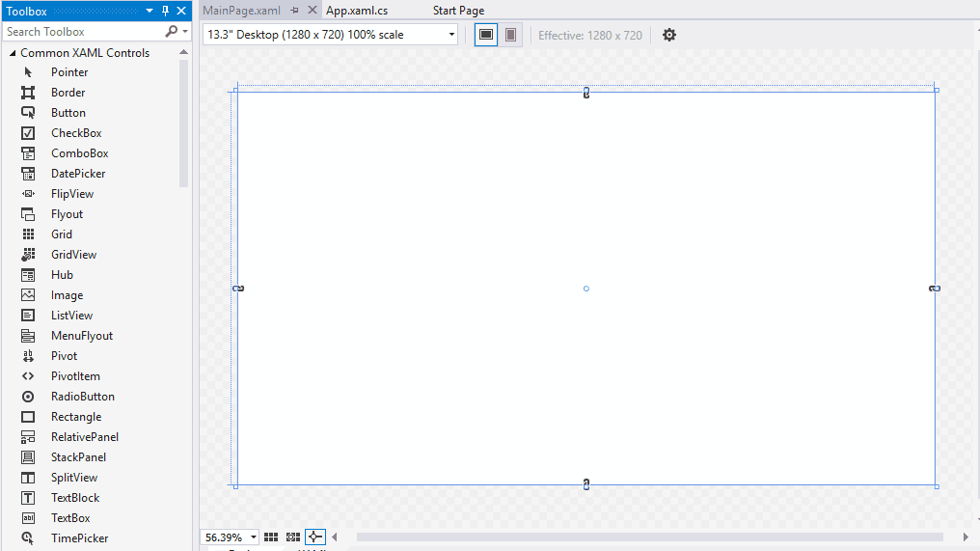The width and height of the screenshot is (980, 551).
Task: Collapse Common XAML Controls group
Action: click(x=13, y=53)
